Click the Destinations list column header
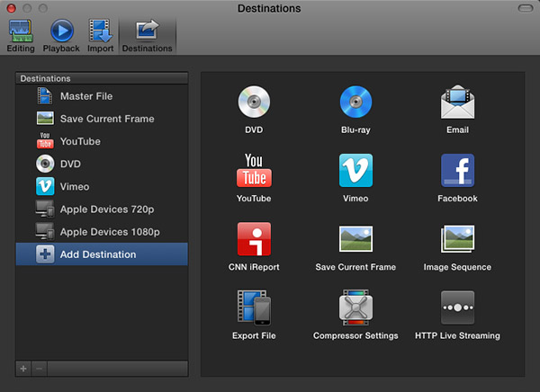 coord(102,78)
